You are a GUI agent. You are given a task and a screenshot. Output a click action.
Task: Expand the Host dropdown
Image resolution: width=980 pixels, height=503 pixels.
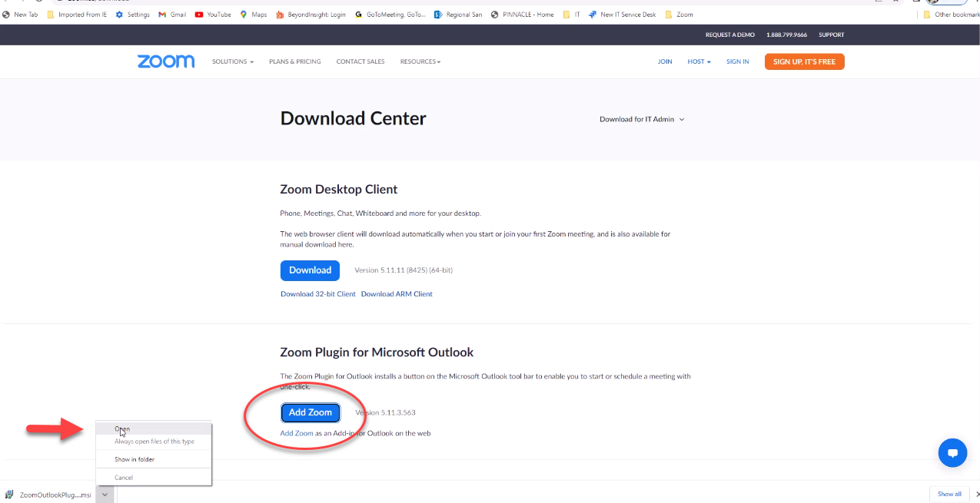coord(699,61)
